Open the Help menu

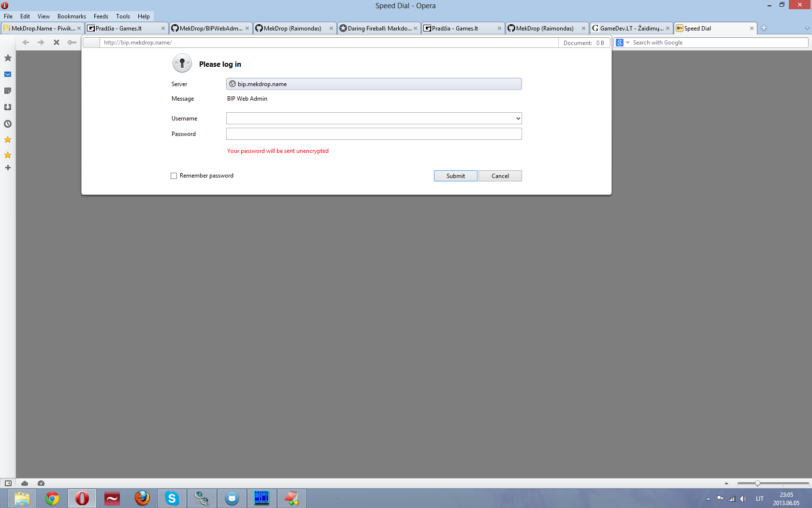coord(144,16)
